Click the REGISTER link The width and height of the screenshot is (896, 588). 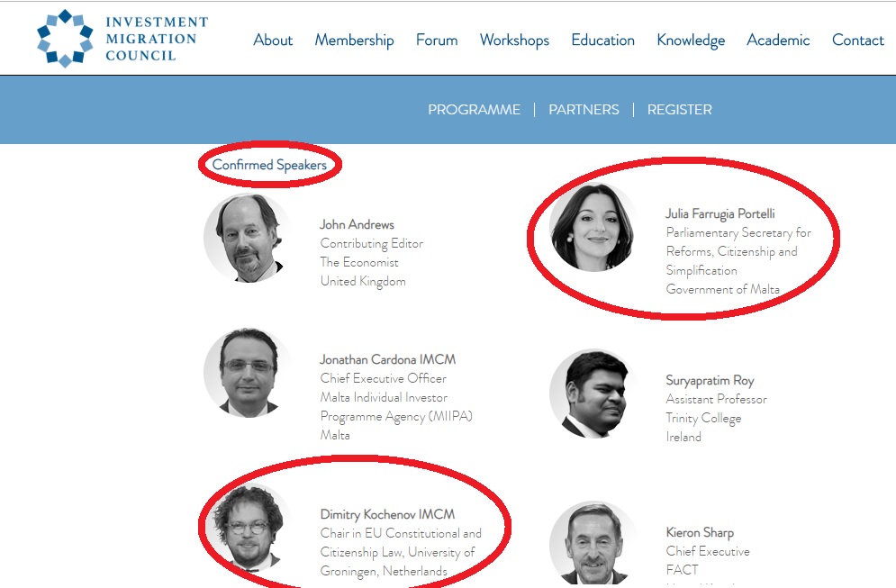pyautogui.click(x=679, y=110)
